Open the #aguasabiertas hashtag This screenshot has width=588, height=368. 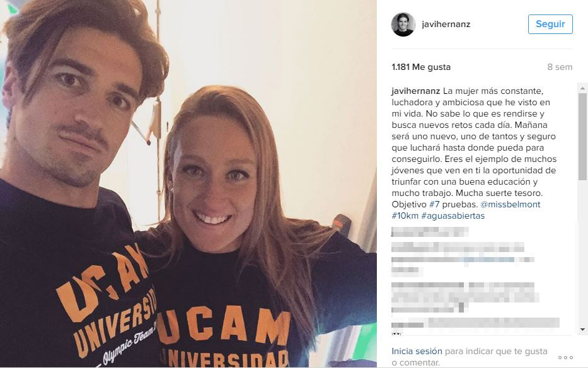point(453,216)
